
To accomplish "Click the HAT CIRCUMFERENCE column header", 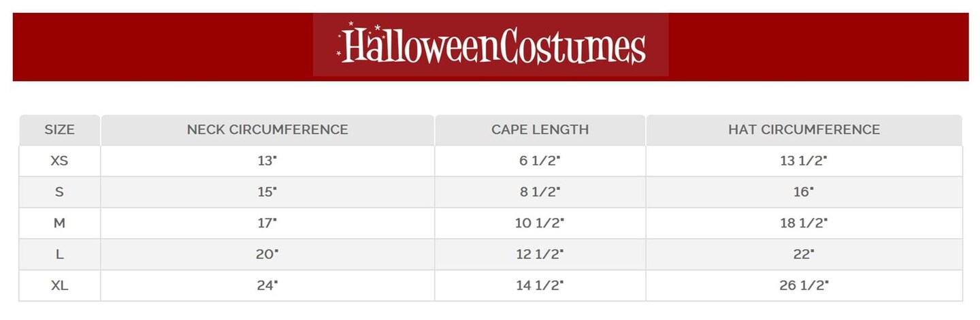I will [804, 129].
